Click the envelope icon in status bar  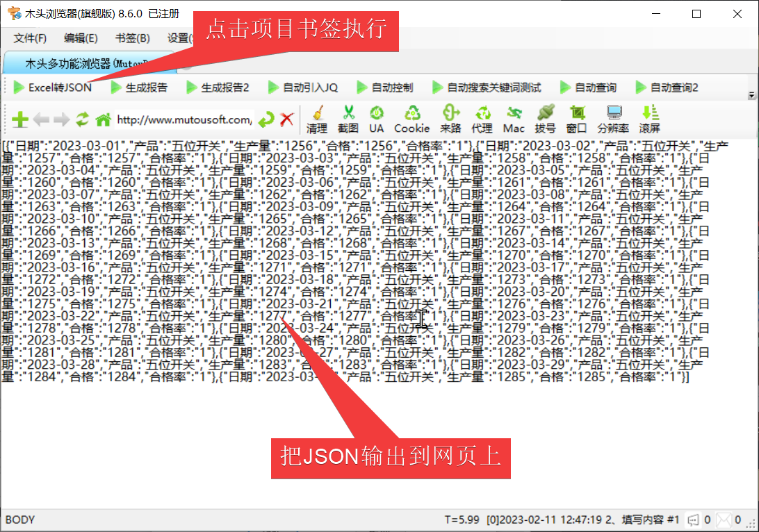[724, 520]
